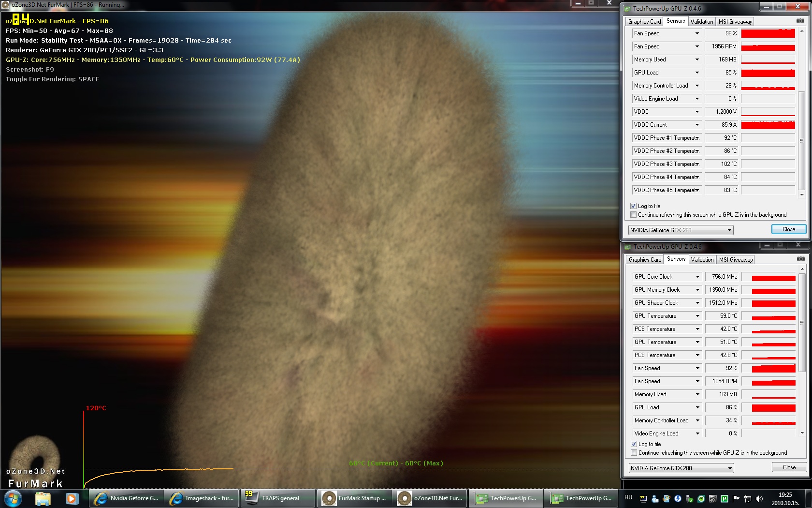
Task: Click the scroll-down arrow in upper GPU-Z window
Action: (801, 195)
